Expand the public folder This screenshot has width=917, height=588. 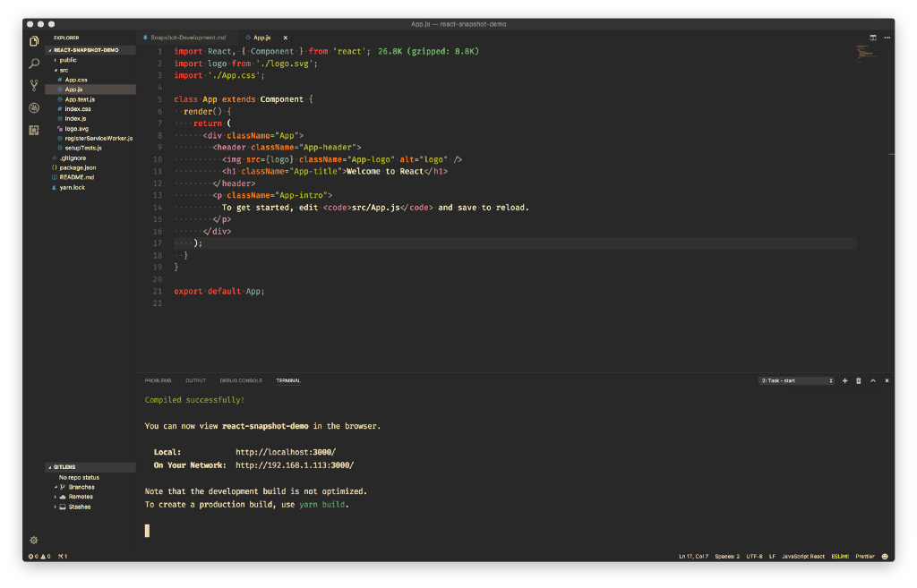67,60
